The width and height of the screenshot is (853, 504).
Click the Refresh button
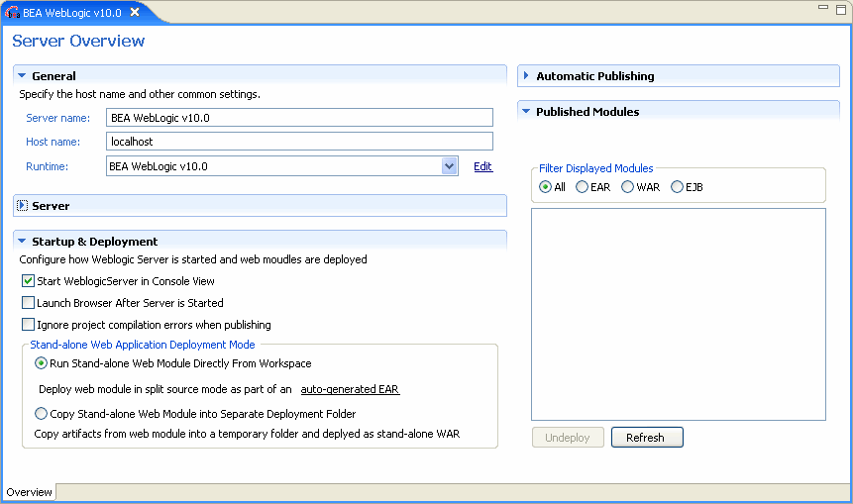pos(647,437)
